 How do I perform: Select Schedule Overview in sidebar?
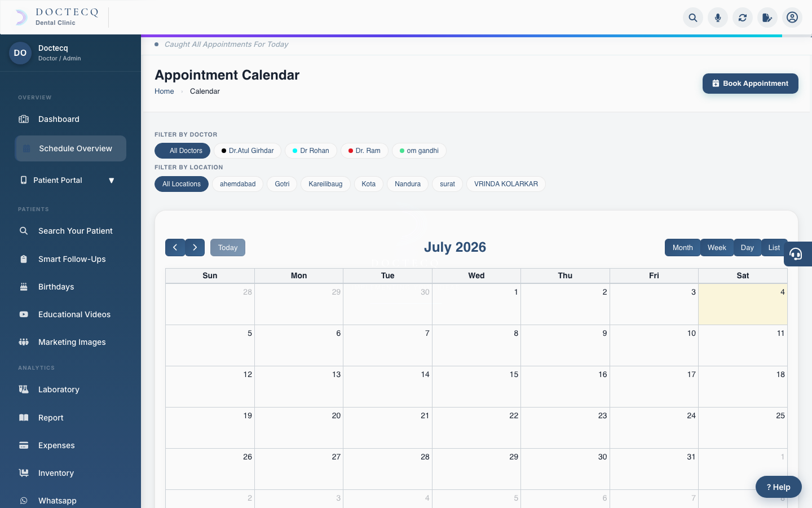point(70,148)
